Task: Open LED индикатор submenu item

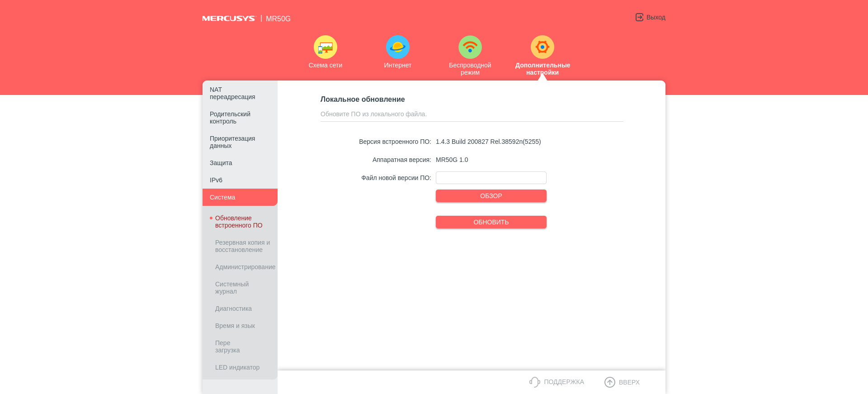Action: click(237, 367)
